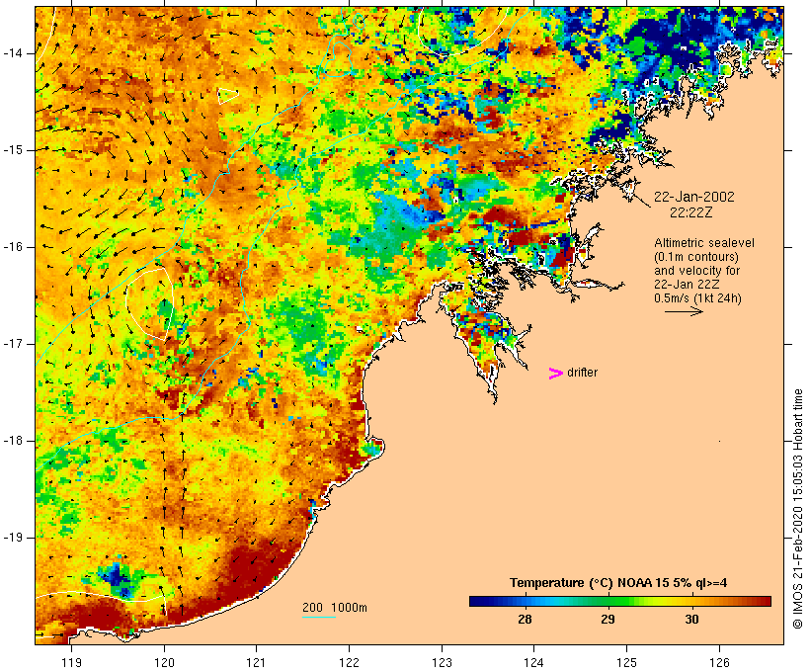Viewport: 810px width, 672px height.
Task: Click the '-15' latitude axis label
Action: click(13, 150)
